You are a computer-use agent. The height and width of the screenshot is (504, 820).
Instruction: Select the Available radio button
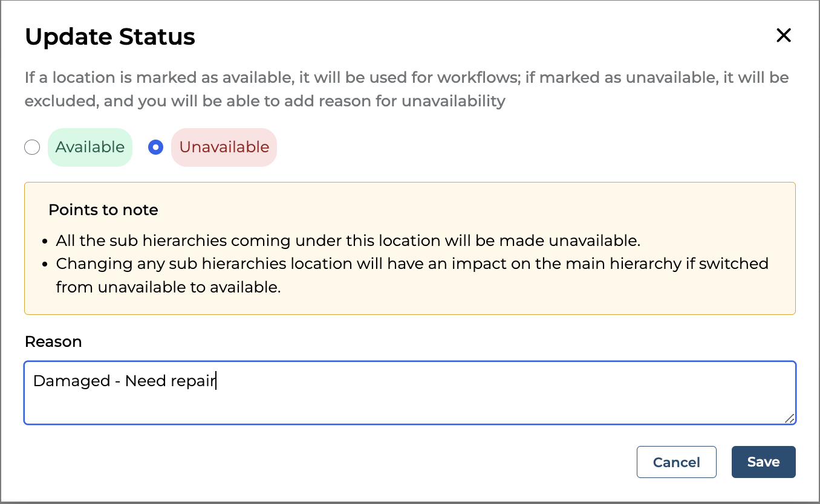pos(32,147)
